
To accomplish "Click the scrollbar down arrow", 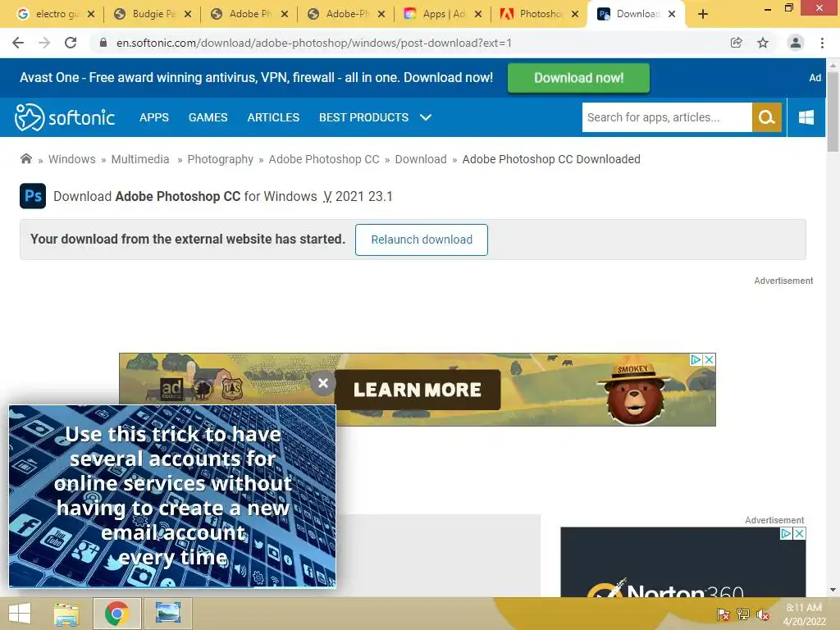I will tap(833, 590).
